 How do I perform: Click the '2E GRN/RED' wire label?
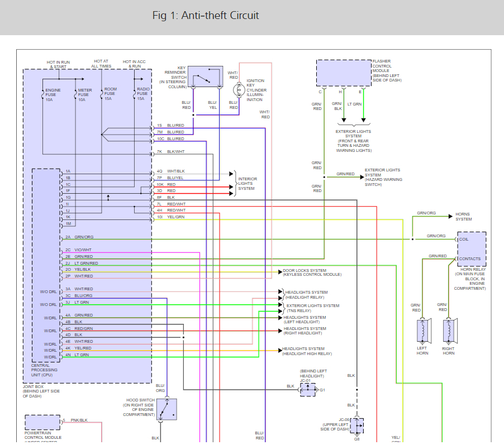[x=79, y=256]
